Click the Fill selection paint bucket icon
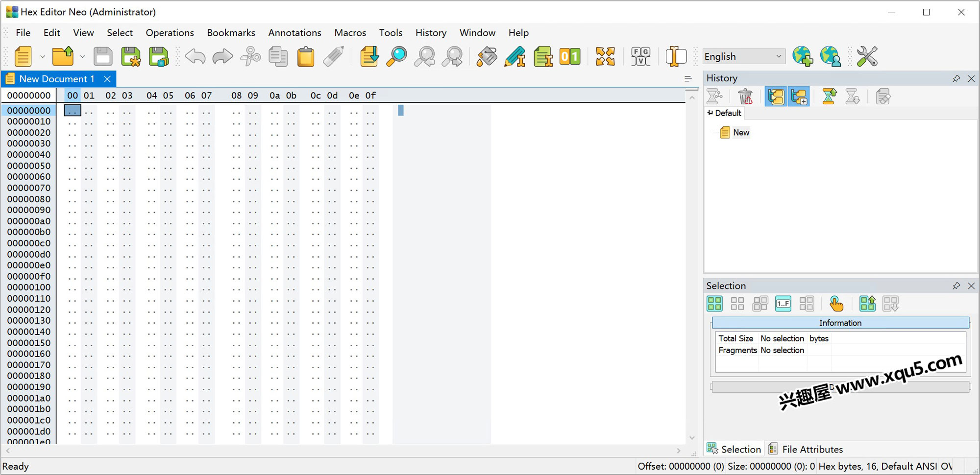Image resolution: width=980 pixels, height=475 pixels. coord(487,56)
